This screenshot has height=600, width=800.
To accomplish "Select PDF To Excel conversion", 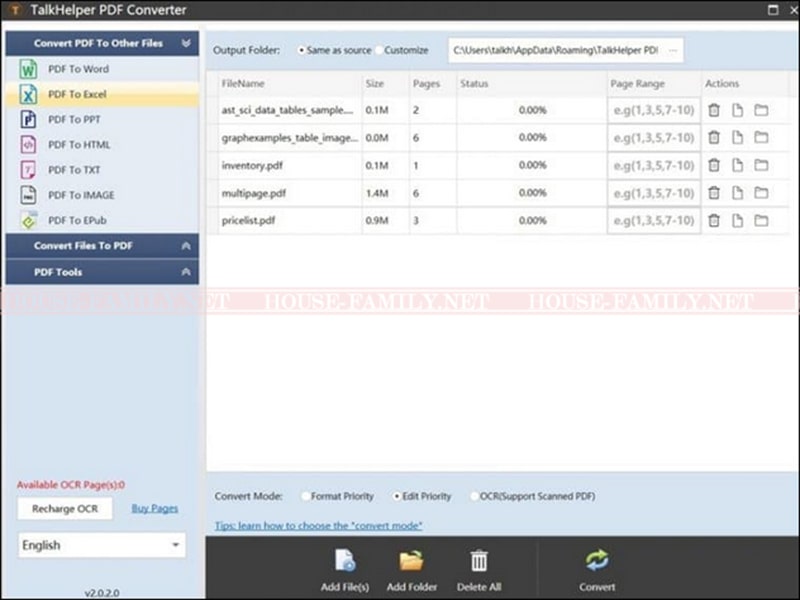I will (x=102, y=94).
